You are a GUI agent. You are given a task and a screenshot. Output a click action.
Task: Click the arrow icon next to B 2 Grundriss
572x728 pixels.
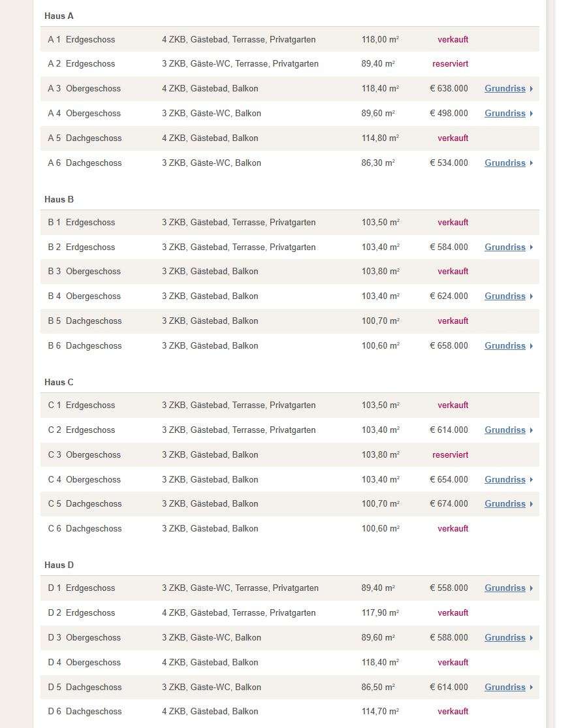pos(531,247)
